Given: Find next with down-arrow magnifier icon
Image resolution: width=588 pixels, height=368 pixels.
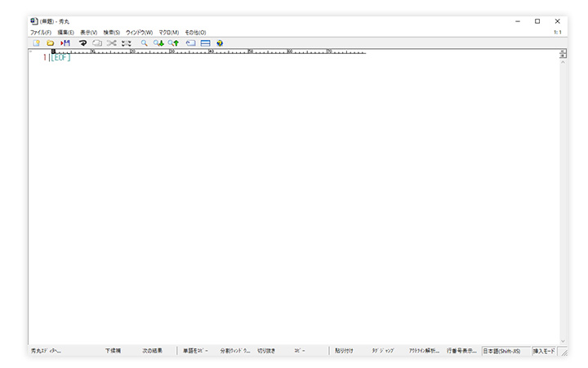Looking at the screenshot, I should coord(159,43).
